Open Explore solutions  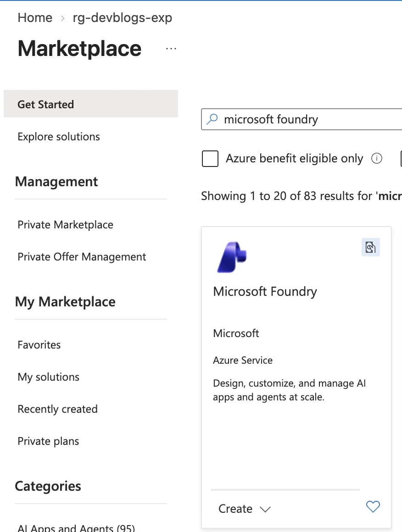click(59, 136)
